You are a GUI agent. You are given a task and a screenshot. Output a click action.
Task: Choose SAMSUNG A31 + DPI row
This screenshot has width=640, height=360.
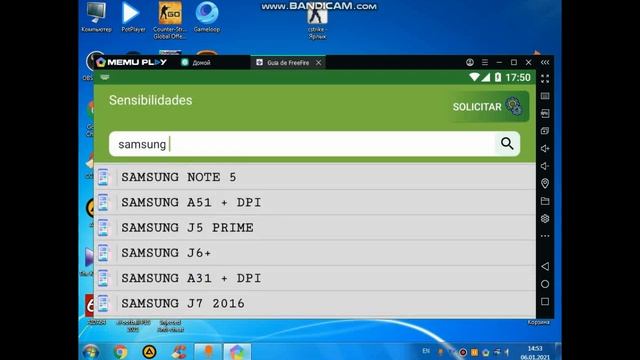(x=315, y=278)
